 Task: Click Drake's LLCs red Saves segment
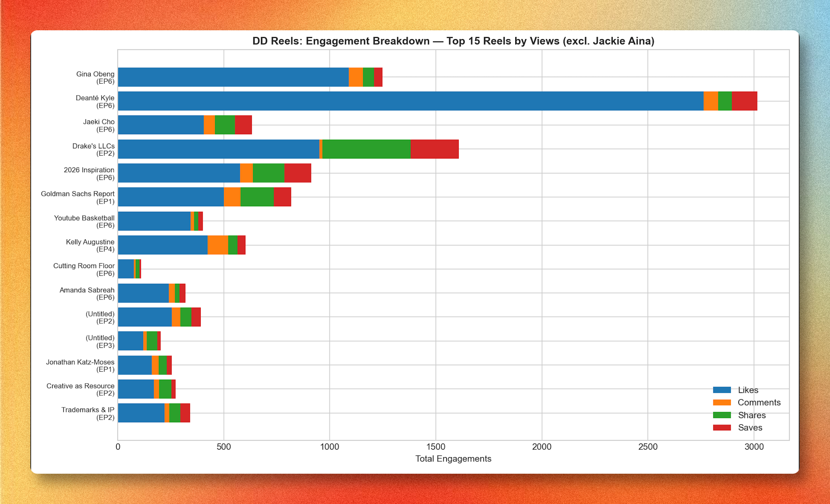(x=434, y=149)
